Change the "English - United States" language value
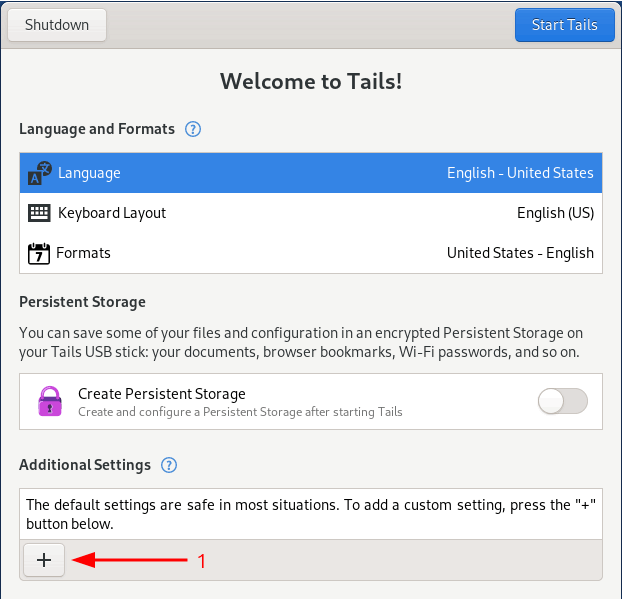623x601 pixels. click(x=520, y=173)
